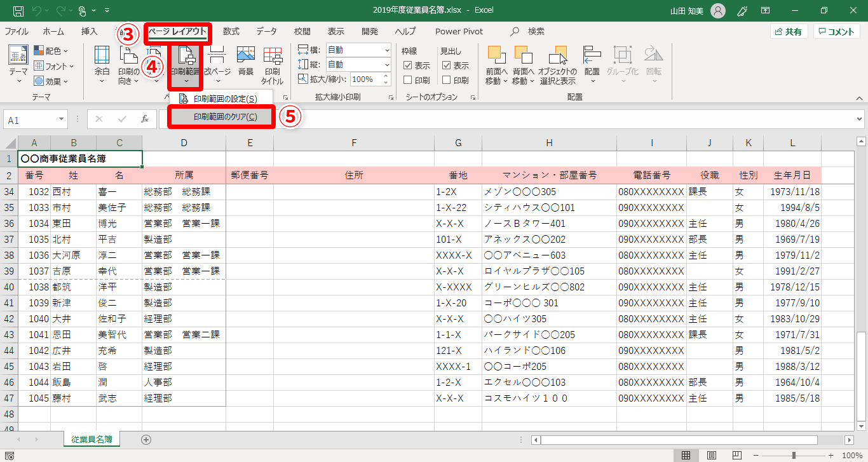The height and width of the screenshot is (462, 868).
Task: Switch to Page Break Preview in status bar
Action: tap(737, 455)
